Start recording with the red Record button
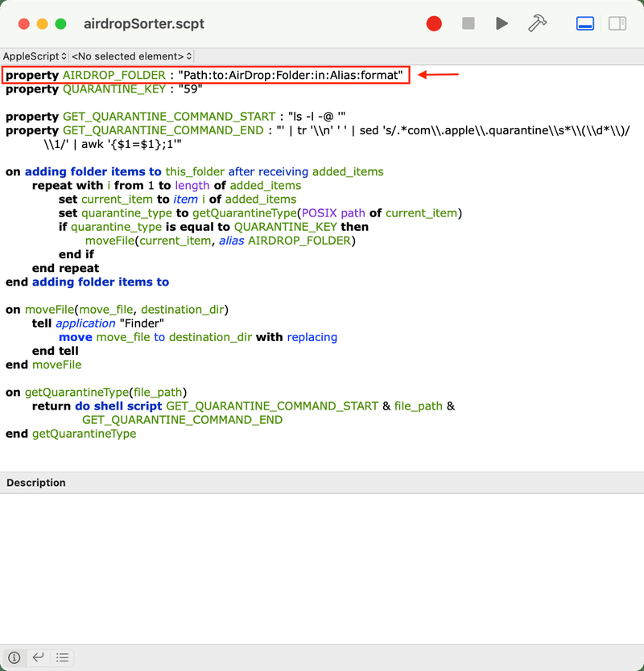This screenshot has height=671, width=644. [x=434, y=23]
